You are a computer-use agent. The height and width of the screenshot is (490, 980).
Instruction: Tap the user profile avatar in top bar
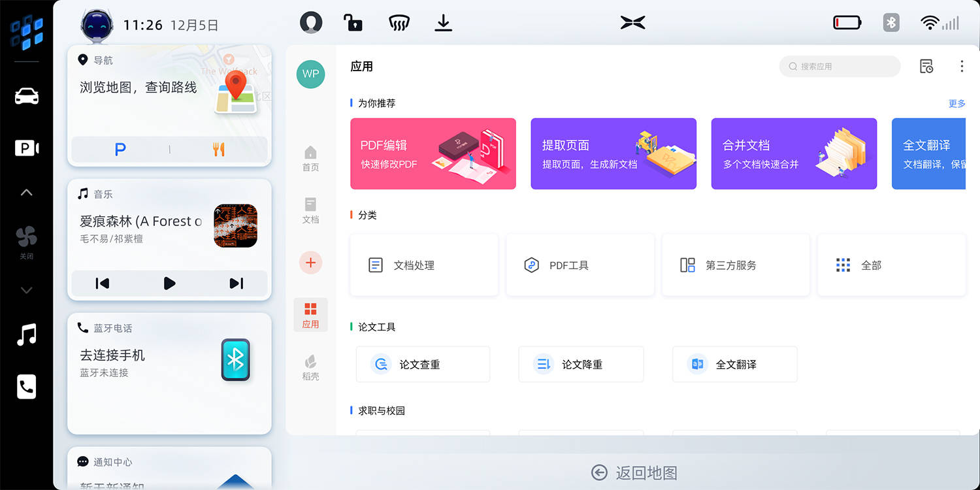311,22
